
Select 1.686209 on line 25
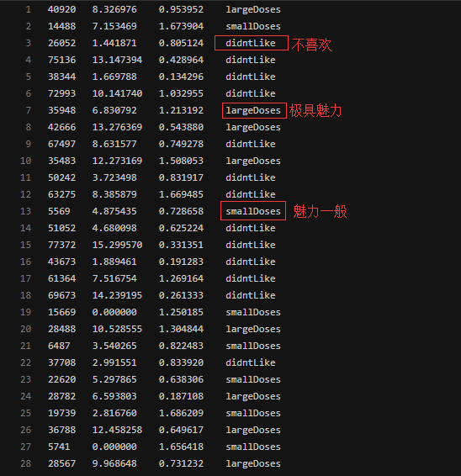181,413
